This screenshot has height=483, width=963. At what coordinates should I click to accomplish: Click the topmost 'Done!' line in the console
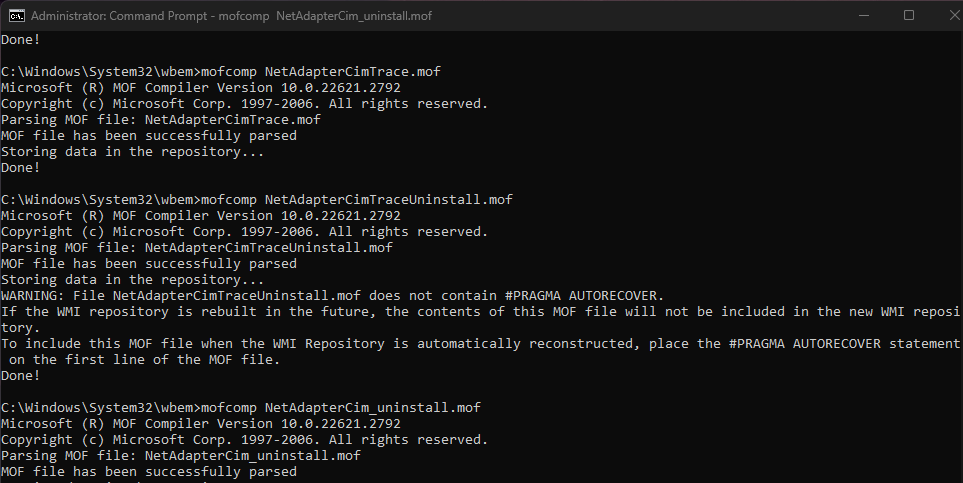point(20,40)
